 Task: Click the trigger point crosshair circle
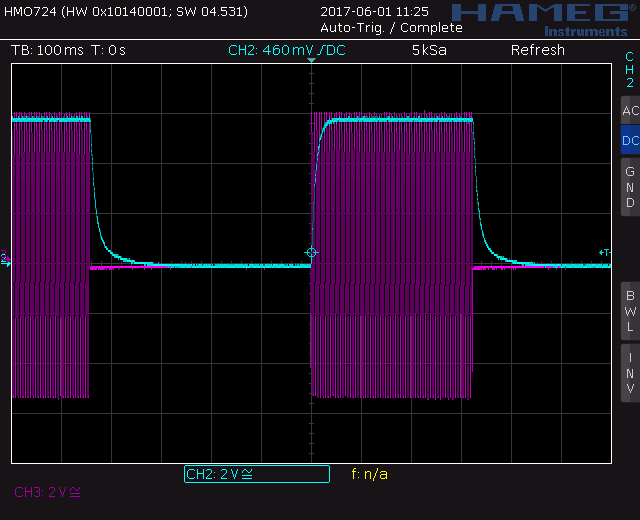[x=311, y=253]
